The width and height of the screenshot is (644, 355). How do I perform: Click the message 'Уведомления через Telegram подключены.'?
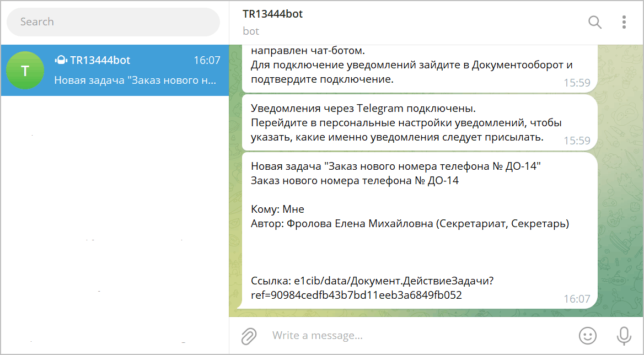click(x=363, y=109)
